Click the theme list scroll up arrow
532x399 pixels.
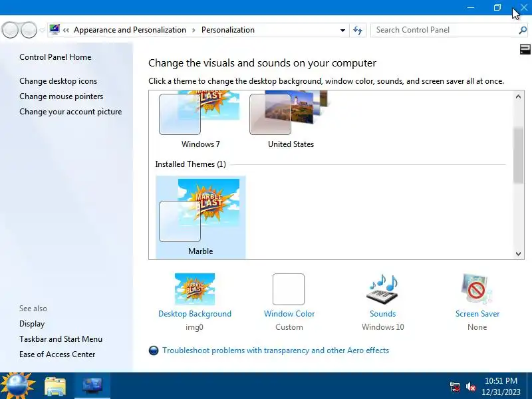tap(518, 96)
